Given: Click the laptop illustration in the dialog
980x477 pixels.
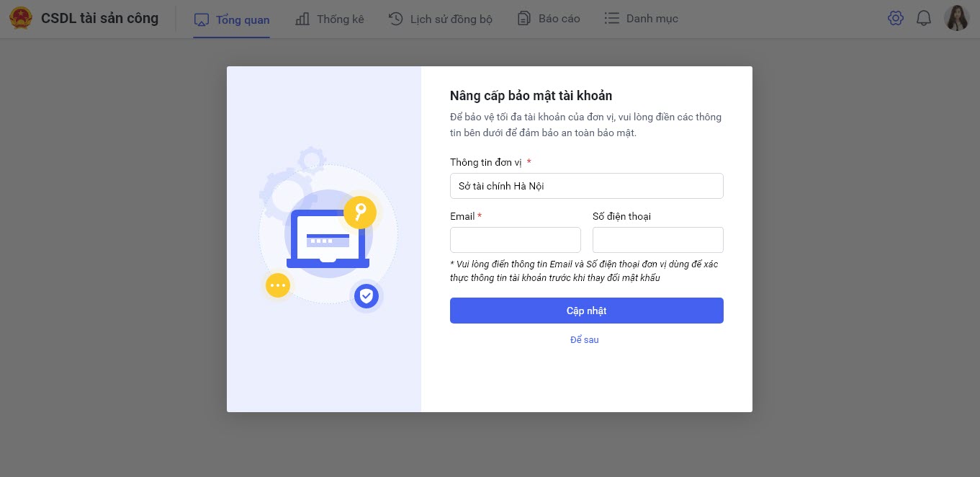Looking at the screenshot, I should (x=328, y=239).
